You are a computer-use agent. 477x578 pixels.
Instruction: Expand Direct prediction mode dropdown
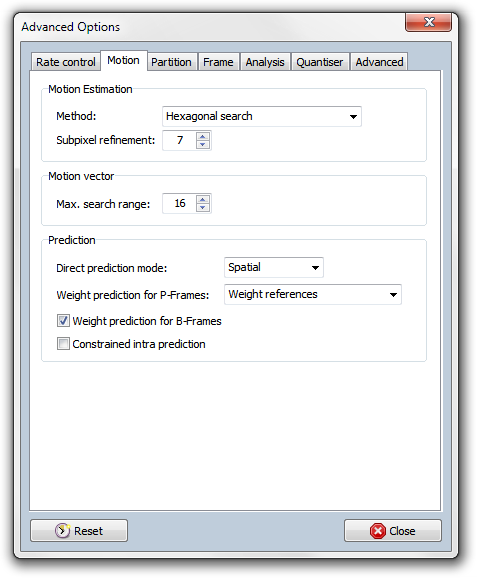point(274,268)
